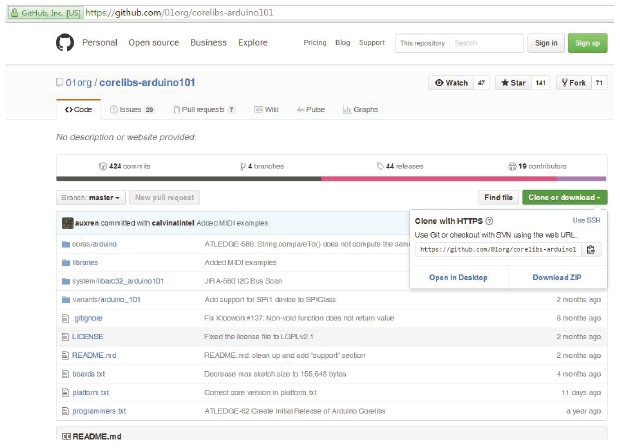Click the README.md file icon in list
Viewport: 620px width, 448px height.
pos(65,355)
